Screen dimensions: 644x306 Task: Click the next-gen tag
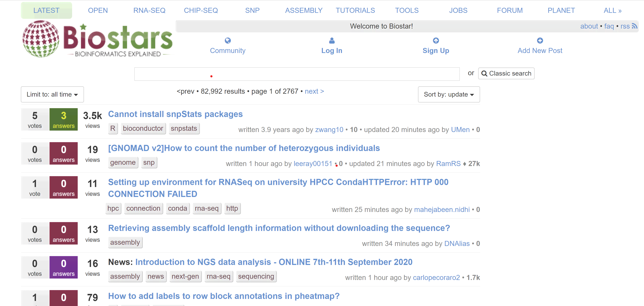(x=185, y=277)
